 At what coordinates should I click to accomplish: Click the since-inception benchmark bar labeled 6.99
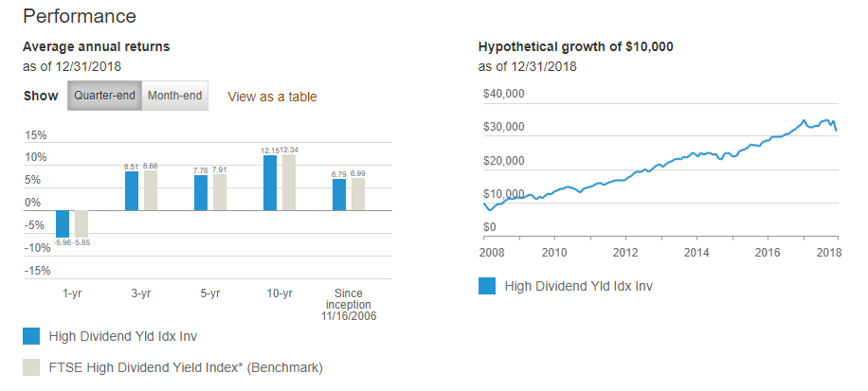point(358,195)
